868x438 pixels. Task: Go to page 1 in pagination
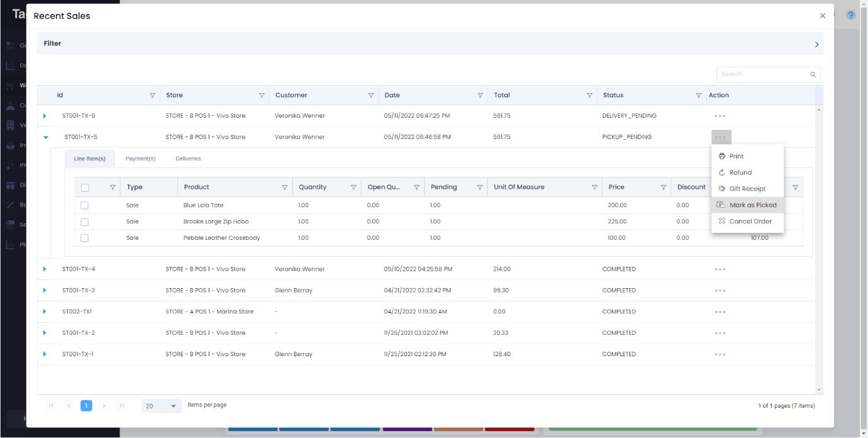point(86,406)
